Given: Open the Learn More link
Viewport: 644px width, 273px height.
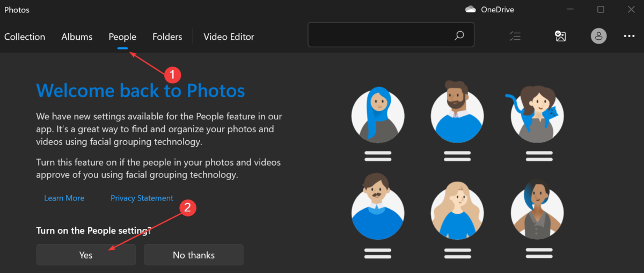Looking at the screenshot, I should [64, 198].
